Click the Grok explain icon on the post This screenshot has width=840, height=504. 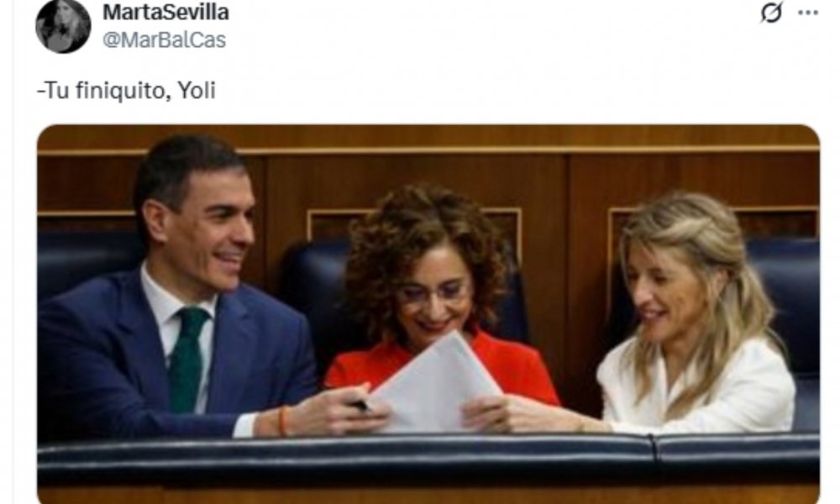click(x=771, y=13)
